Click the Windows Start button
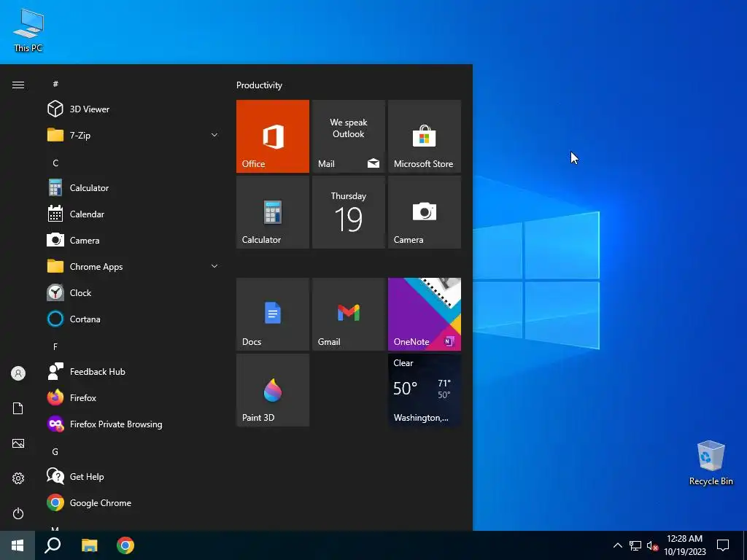The height and width of the screenshot is (560, 747). click(x=18, y=545)
